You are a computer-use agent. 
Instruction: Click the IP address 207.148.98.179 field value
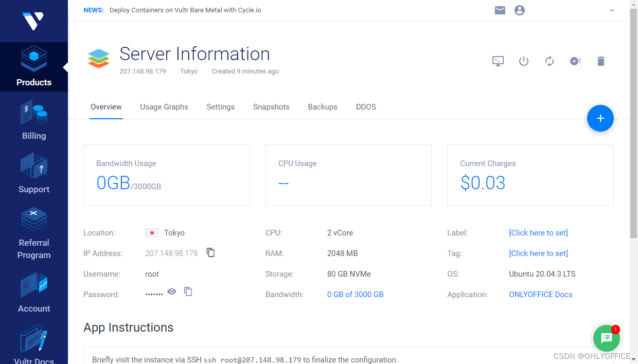[x=171, y=253]
